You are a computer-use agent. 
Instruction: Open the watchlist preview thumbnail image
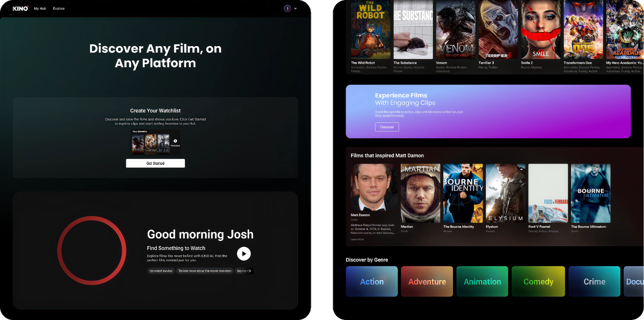(155, 142)
